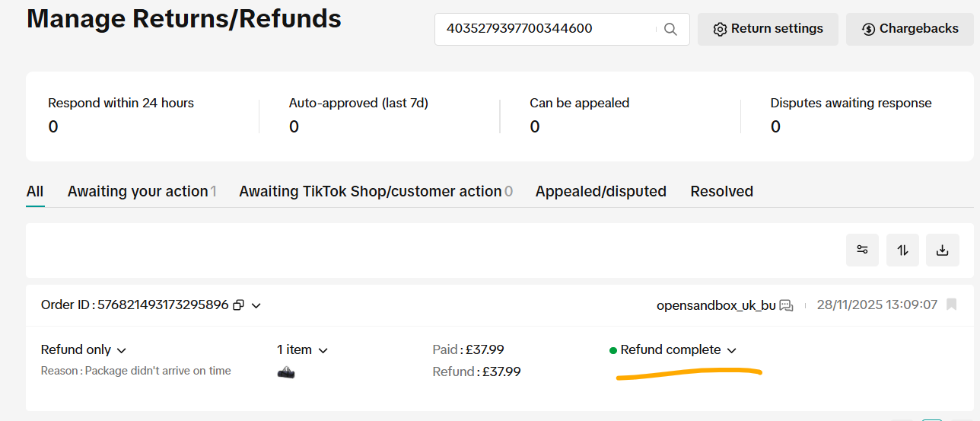Download the returns list export
This screenshot has height=421, width=980.
942,250
